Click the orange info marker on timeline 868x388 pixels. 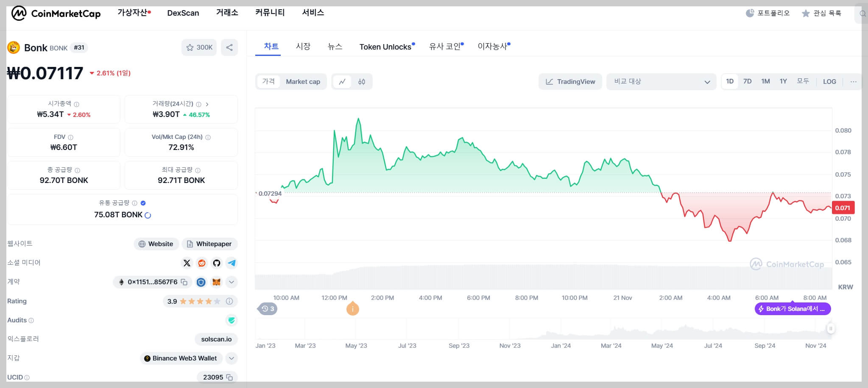(353, 309)
